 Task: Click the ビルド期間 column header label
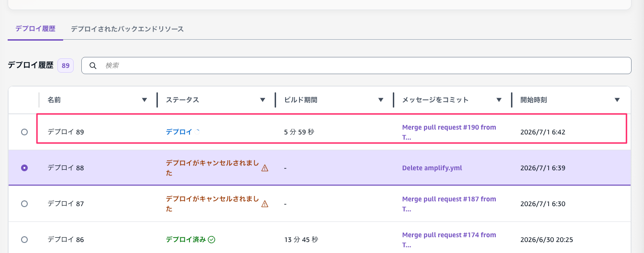click(x=300, y=100)
